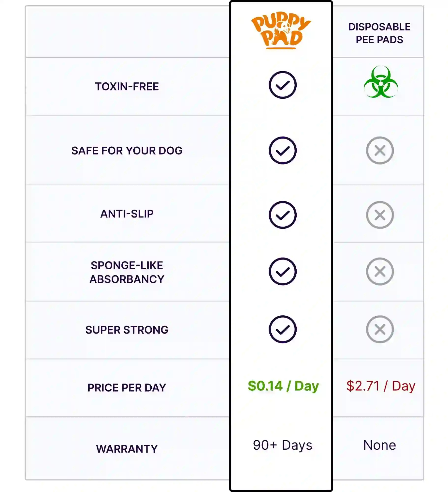The height and width of the screenshot is (492, 448).
Task: Click Puppy Pad's Toxin-Free checkmark icon
Action: tap(283, 85)
